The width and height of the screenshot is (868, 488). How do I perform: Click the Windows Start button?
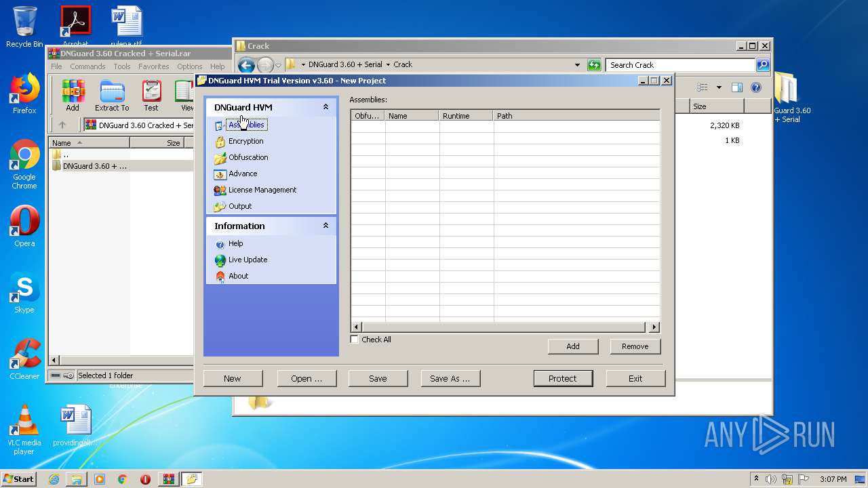tap(19, 479)
